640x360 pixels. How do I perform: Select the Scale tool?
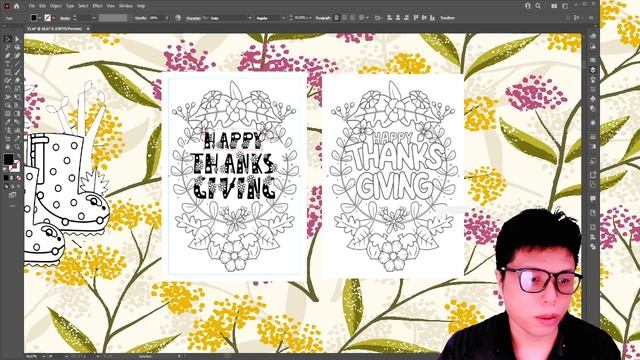point(17,88)
